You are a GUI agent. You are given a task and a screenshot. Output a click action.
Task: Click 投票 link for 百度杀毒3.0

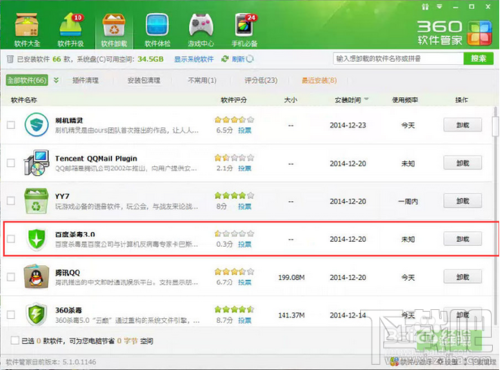pos(245,244)
